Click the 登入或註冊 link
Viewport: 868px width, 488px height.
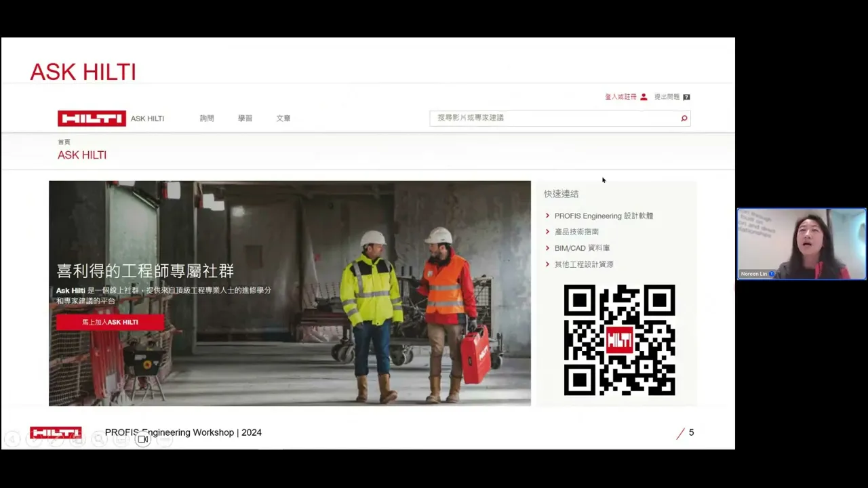click(x=620, y=97)
